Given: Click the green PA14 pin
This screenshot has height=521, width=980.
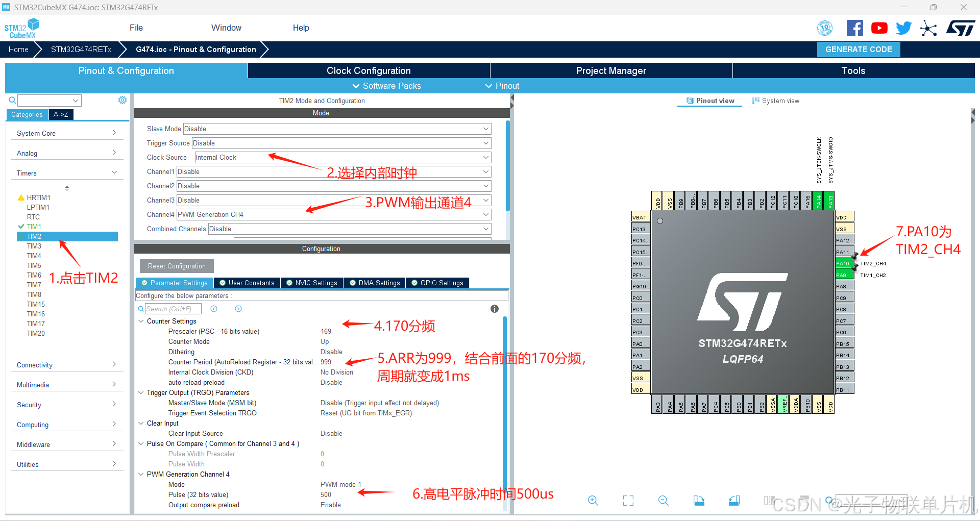Looking at the screenshot, I should [x=818, y=201].
